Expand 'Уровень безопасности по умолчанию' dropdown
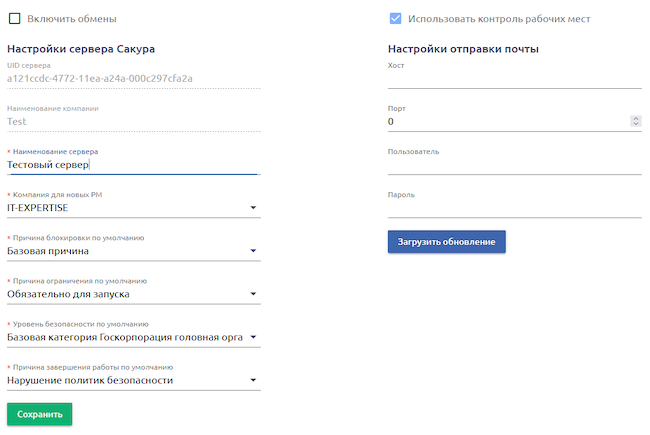 (254, 337)
